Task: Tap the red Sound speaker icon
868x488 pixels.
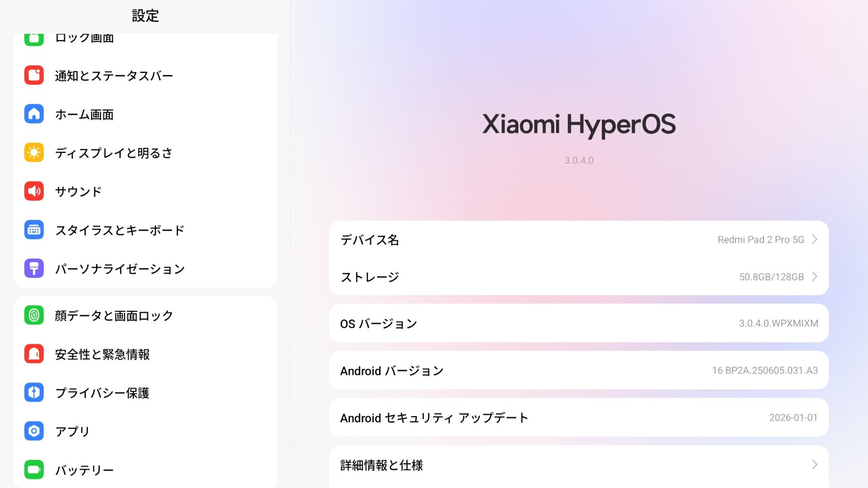Action: (34, 191)
